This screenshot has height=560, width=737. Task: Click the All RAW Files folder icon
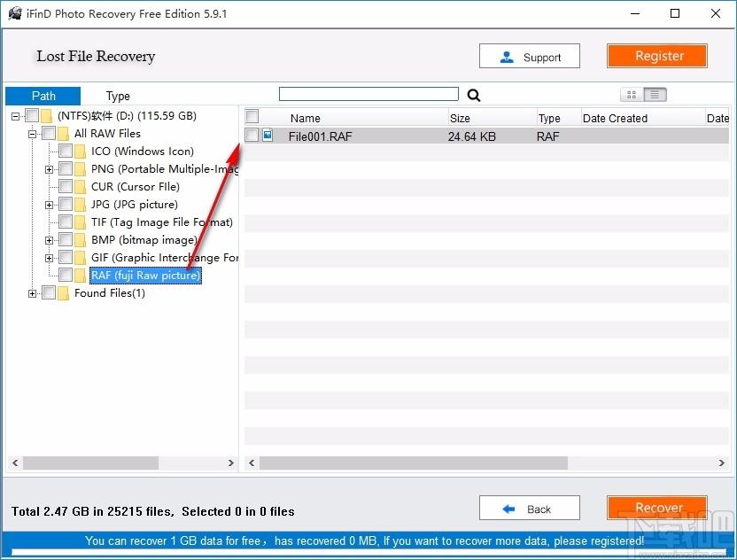[x=63, y=134]
